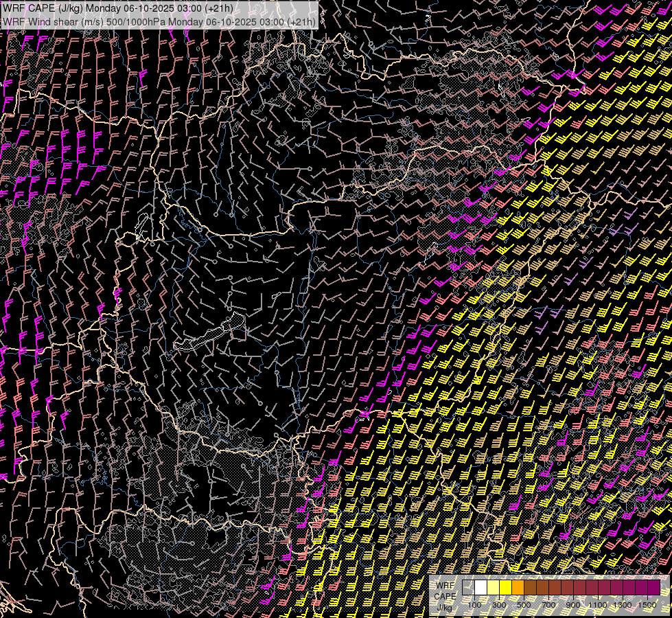The height and width of the screenshot is (618, 672).
Task: Click the legend label 1500
Action: (x=647, y=605)
